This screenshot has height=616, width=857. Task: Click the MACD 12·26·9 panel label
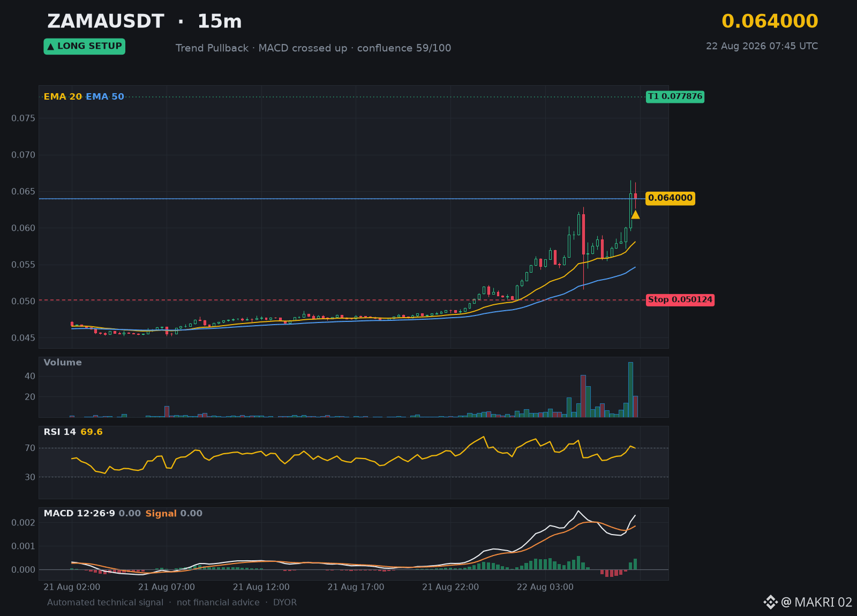79,514
